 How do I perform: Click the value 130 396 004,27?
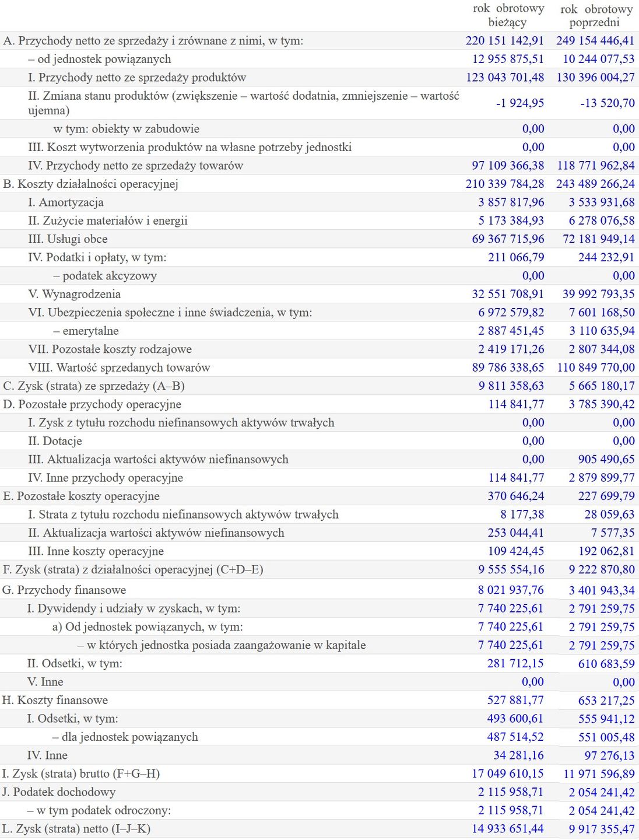(596, 78)
